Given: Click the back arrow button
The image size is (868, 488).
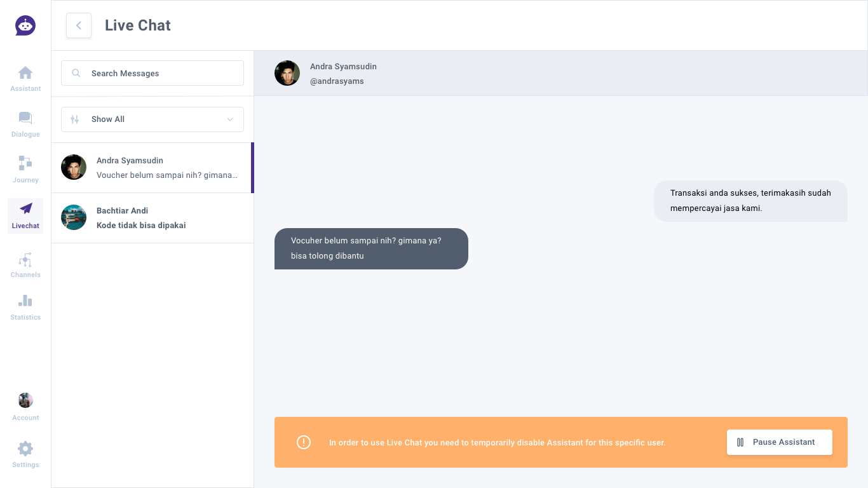Looking at the screenshot, I should [x=79, y=25].
